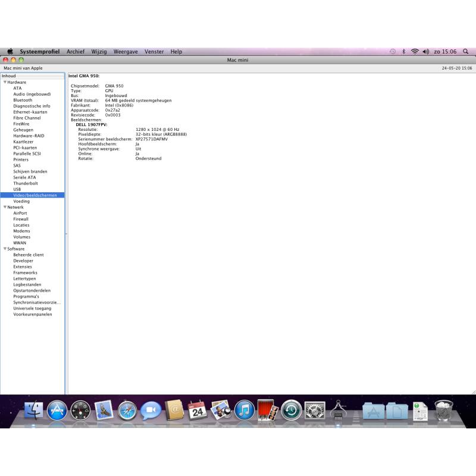This screenshot has width=476, height=476.
Task: Select Schijven branden item
Action: (x=30, y=171)
